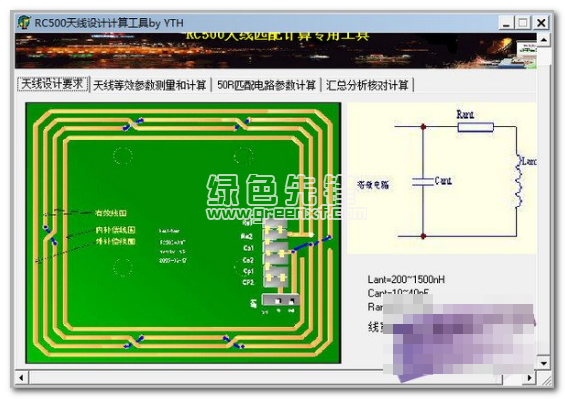Click the vertical scrollbar up arrow
This screenshot has width=565, height=399.
[x=543, y=39]
